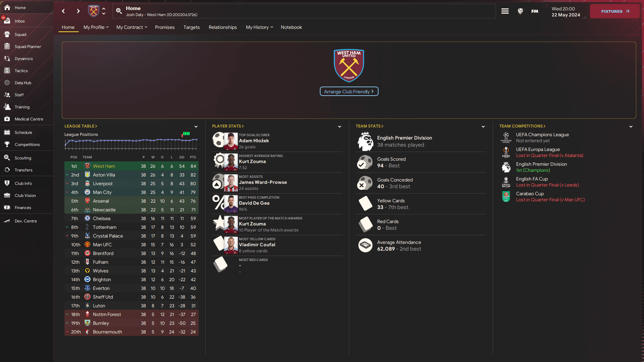Open the Finances money icon
The image size is (644, 362).
click(x=7, y=207)
